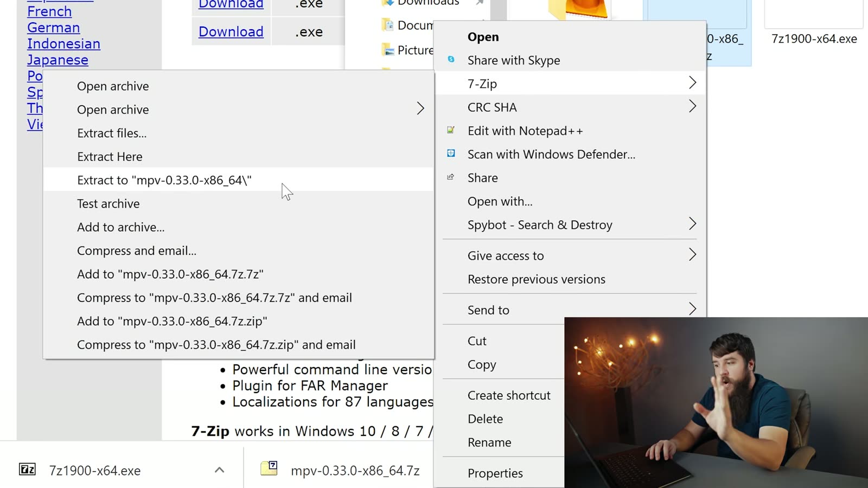The width and height of the screenshot is (868, 488).
Task: Click the Notepad++ icon in context menu
Action: coord(451,130)
